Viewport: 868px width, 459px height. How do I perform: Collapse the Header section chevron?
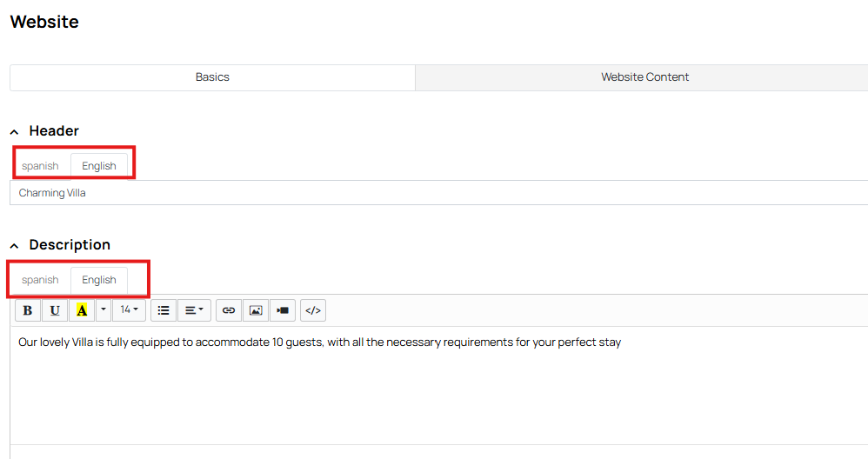[x=15, y=131]
